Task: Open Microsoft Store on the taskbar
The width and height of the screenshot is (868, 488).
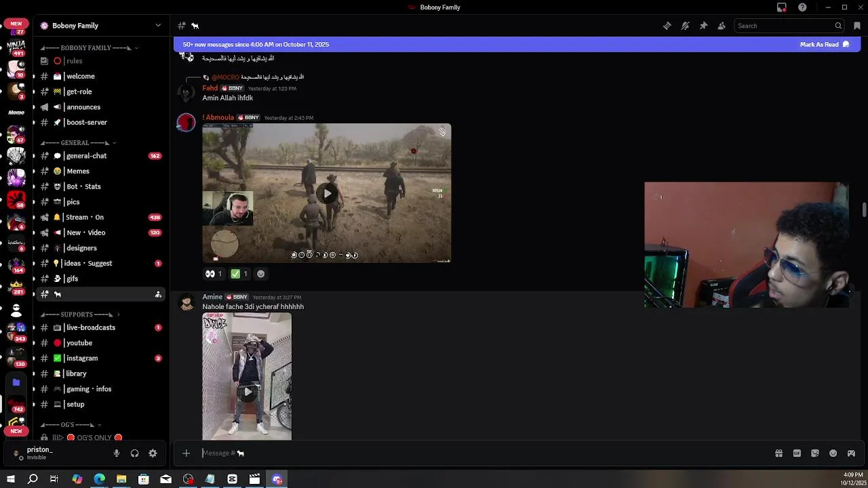Action: click(x=144, y=479)
